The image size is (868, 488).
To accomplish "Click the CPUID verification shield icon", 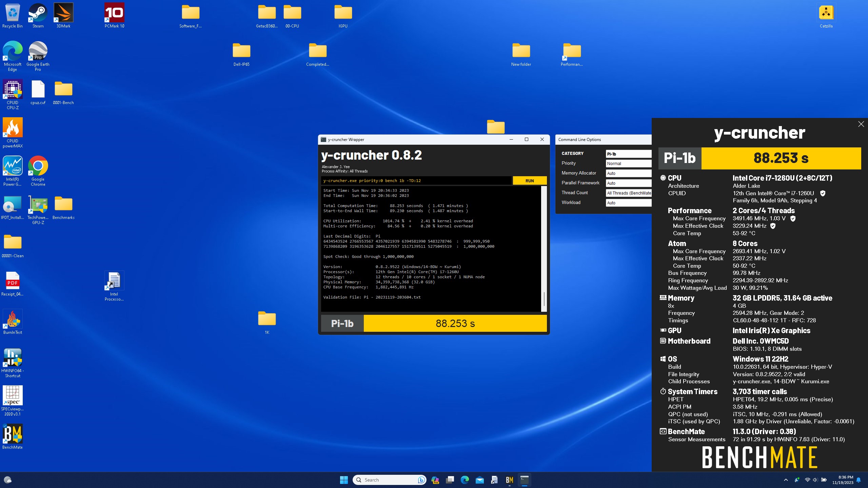I will tap(823, 193).
